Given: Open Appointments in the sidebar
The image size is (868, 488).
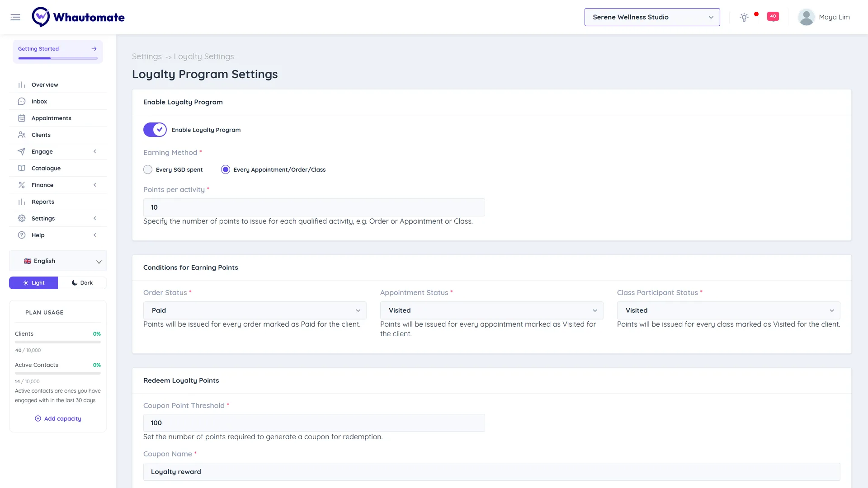Looking at the screenshot, I should (x=58, y=118).
